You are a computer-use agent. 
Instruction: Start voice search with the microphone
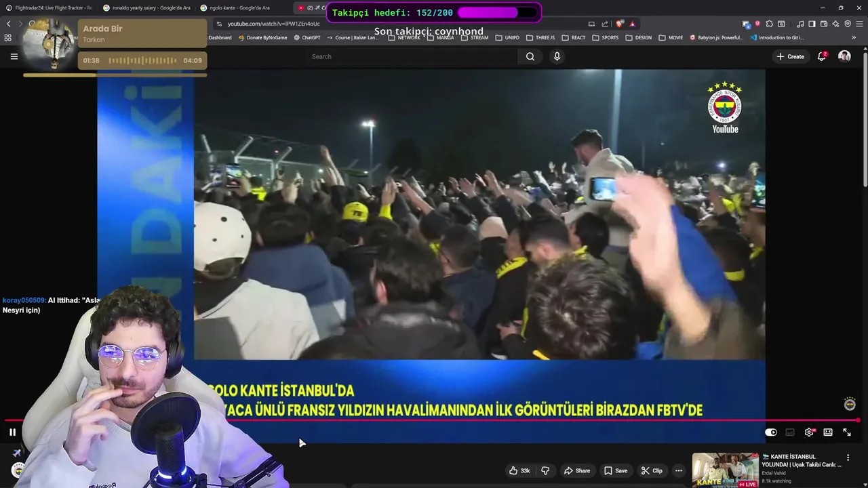tap(557, 56)
